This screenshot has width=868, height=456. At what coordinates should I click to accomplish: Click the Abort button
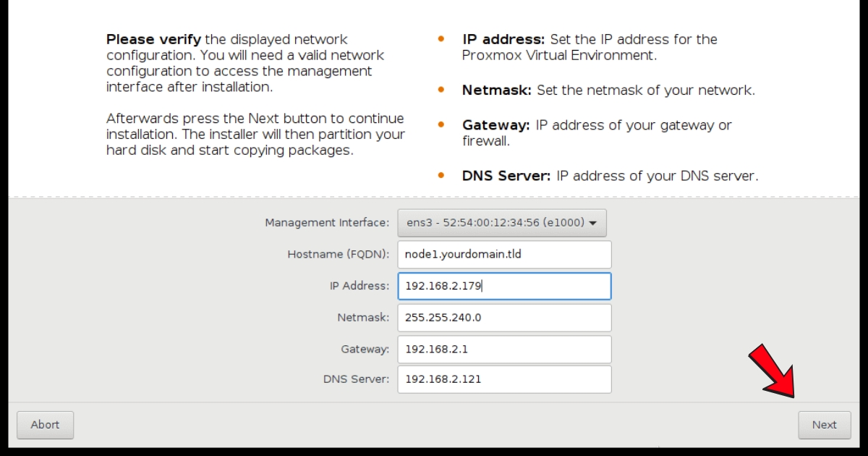coord(45,425)
